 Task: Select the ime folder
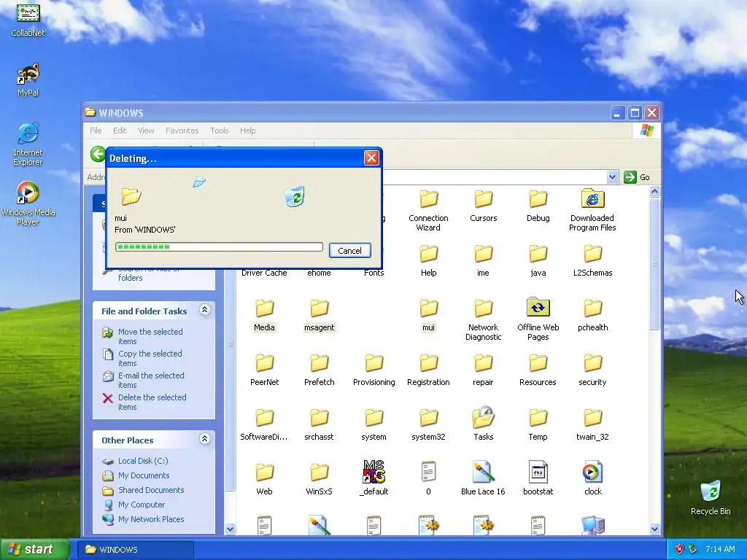[x=483, y=260]
